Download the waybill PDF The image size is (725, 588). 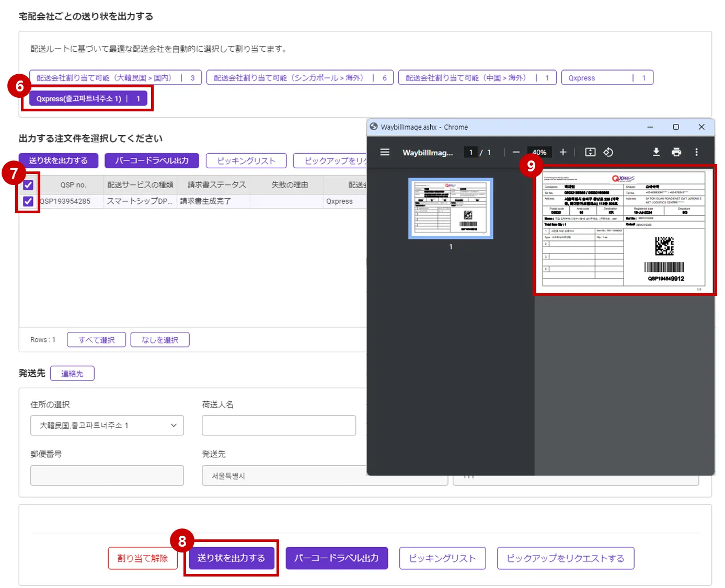pyautogui.click(x=656, y=152)
